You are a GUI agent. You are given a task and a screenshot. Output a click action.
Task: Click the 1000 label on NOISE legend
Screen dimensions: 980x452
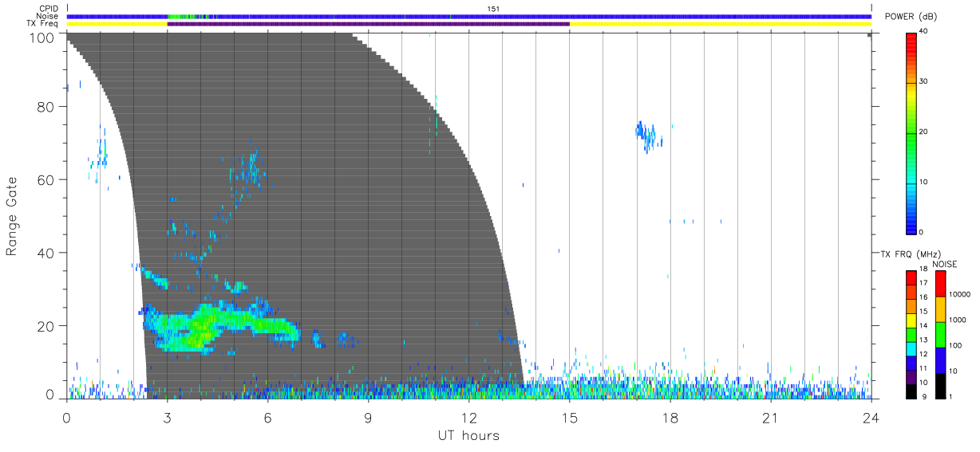959,320
